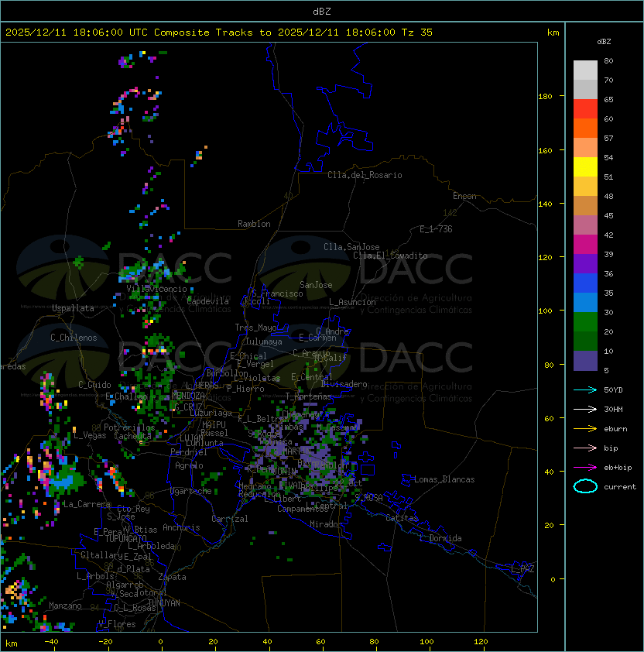
Task: Click the TUPUNGATO map label
Action: coord(125,539)
